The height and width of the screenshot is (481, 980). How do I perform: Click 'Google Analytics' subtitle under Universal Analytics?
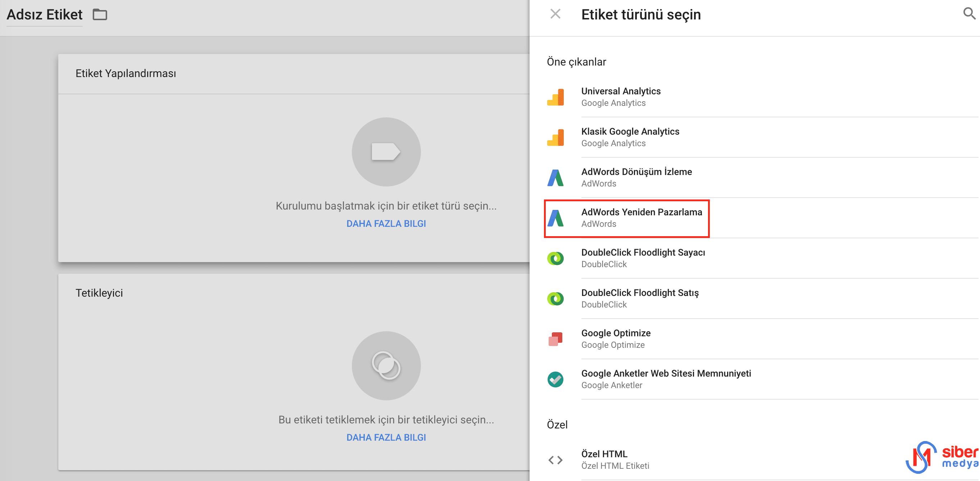(613, 103)
